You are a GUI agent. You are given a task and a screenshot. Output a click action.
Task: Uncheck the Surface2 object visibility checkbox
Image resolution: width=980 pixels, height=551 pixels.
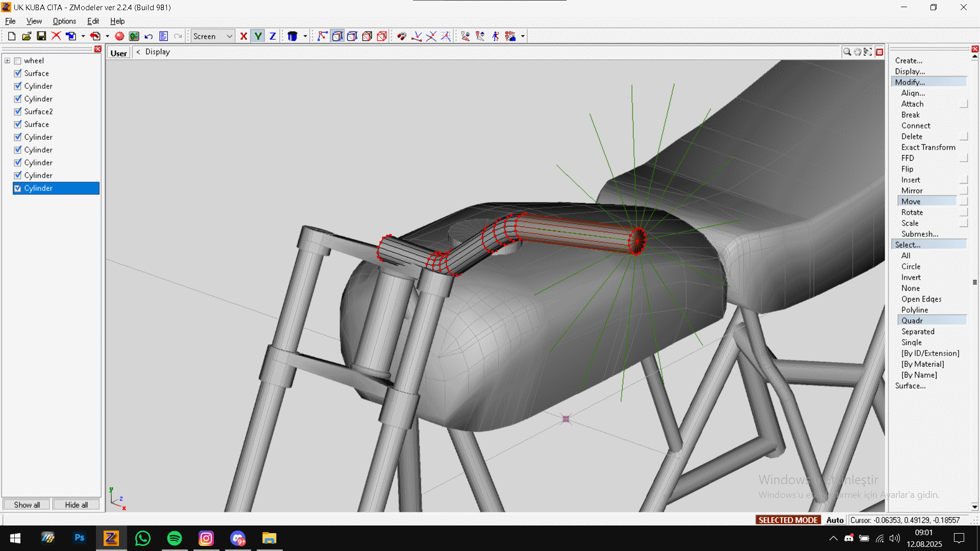point(18,112)
